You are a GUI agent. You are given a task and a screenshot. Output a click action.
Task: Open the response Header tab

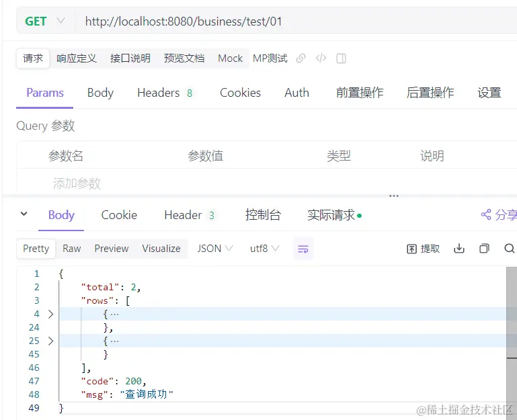coord(190,215)
